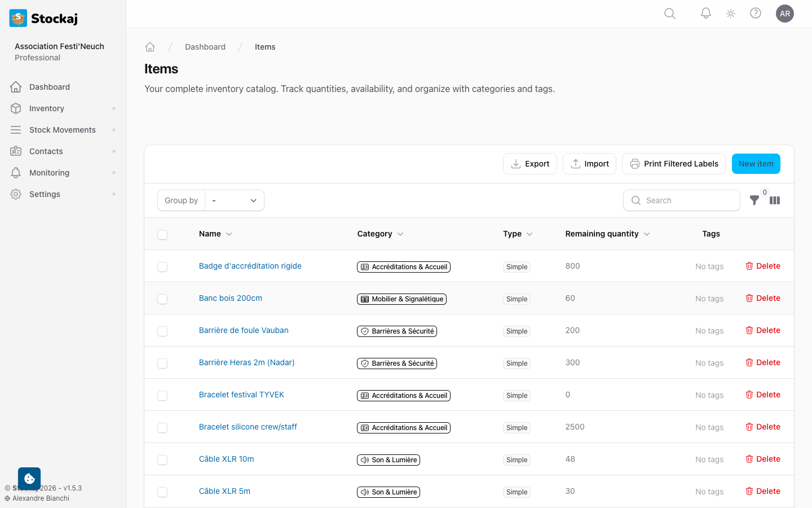The width and height of the screenshot is (812, 508).
Task: Check the Badge d'accréditation rigide row checkbox
Action: click(x=162, y=267)
